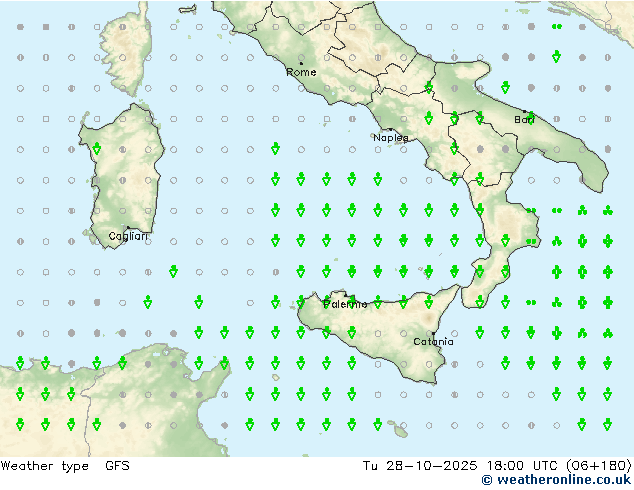This screenshot has width=634, height=490.
Task: Click the green rain symbol beside the Bari label
Action: tap(531, 117)
